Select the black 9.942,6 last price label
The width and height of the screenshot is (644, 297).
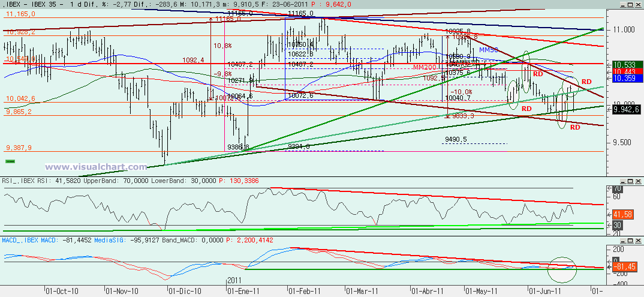coord(627,110)
